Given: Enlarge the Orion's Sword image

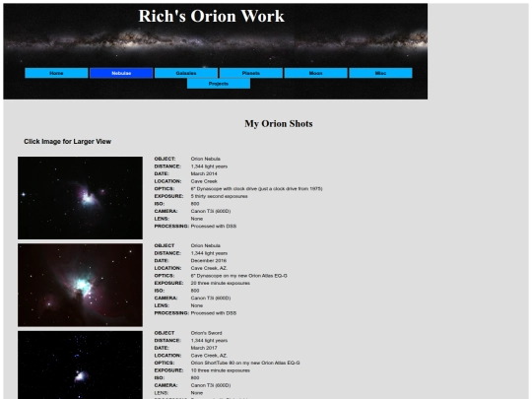Looking at the screenshot, I should [x=80, y=366].
